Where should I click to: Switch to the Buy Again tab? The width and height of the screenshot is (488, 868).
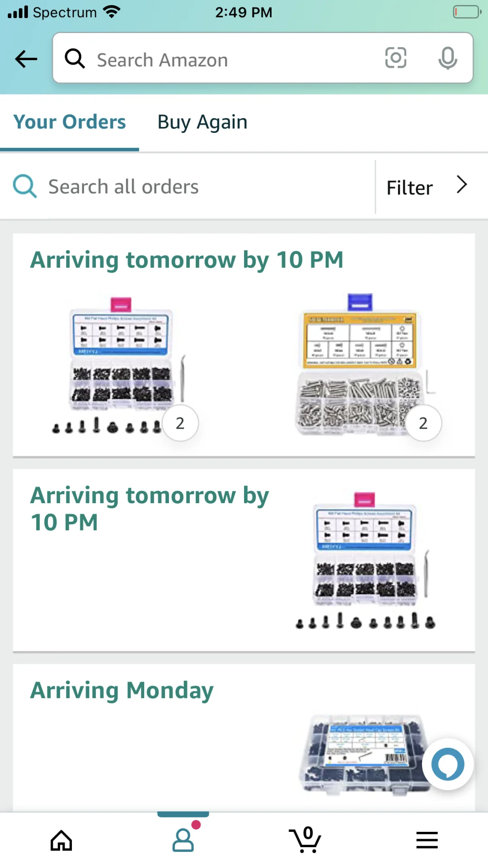point(202,122)
